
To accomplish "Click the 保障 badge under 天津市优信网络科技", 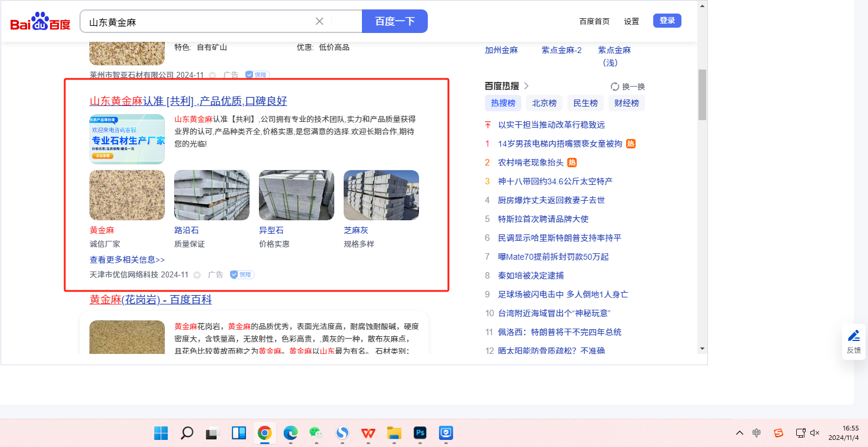I will pyautogui.click(x=242, y=274).
